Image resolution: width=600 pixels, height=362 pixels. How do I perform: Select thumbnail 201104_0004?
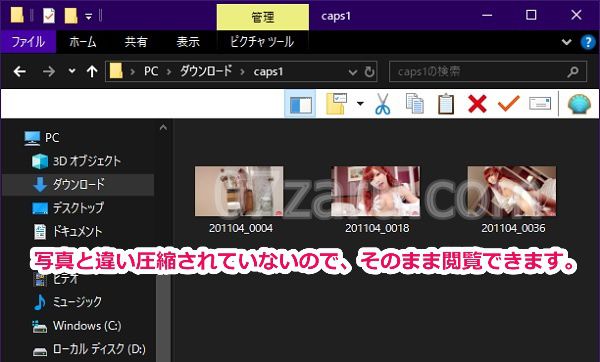tap(239, 191)
